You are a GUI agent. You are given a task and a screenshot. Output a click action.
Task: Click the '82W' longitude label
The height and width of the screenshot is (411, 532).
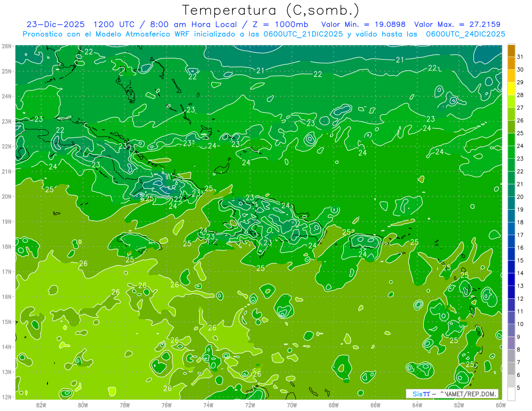click(x=41, y=405)
